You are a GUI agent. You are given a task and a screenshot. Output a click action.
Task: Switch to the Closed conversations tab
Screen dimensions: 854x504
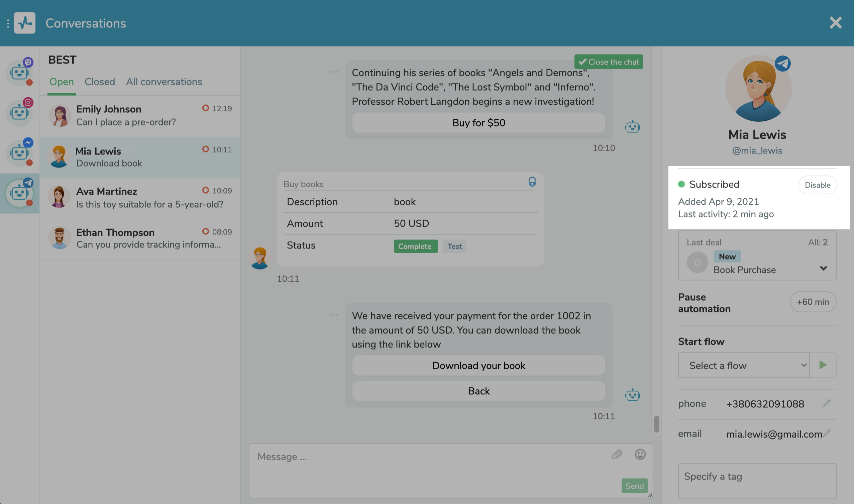click(100, 82)
